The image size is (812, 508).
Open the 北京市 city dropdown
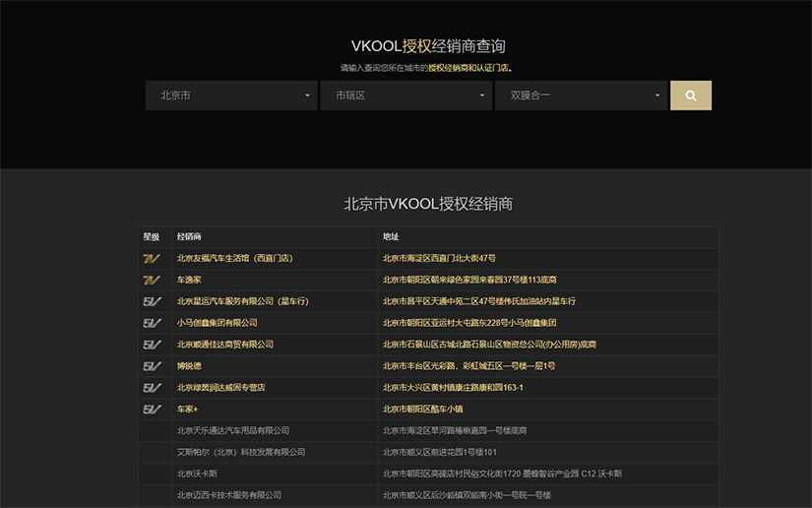pyautogui.click(x=231, y=95)
